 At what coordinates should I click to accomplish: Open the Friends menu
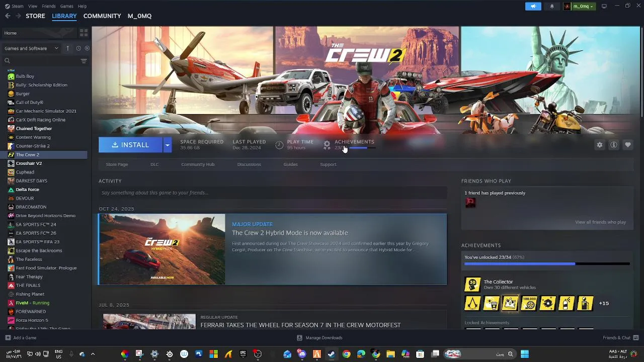coord(49,6)
